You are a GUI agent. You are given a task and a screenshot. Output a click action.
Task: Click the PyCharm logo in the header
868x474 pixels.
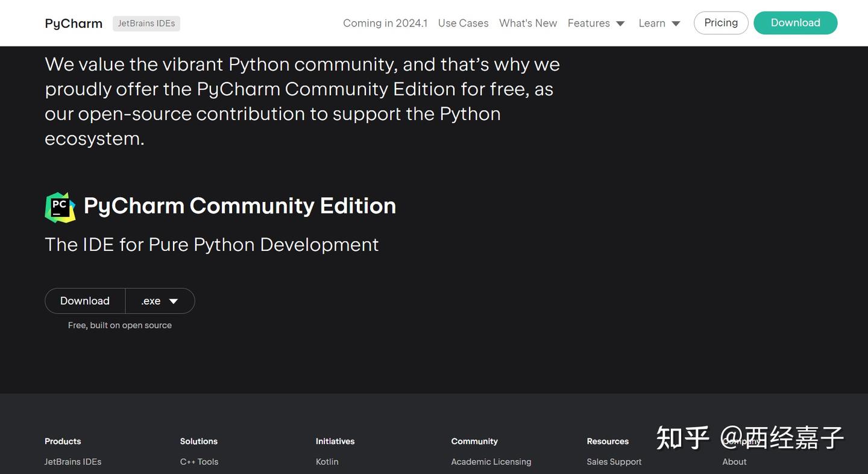[73, 23]
